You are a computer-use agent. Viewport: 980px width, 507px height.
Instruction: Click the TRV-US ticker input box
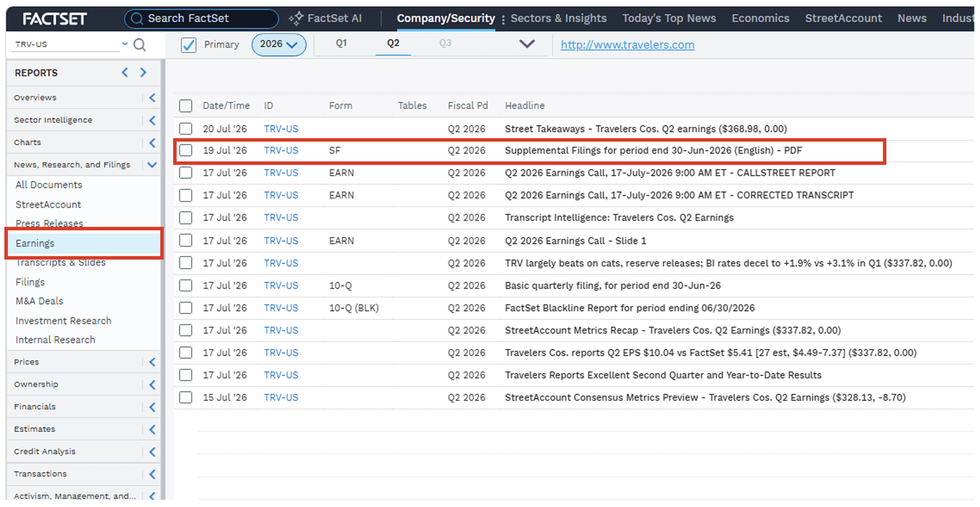[x=66, y=44]
